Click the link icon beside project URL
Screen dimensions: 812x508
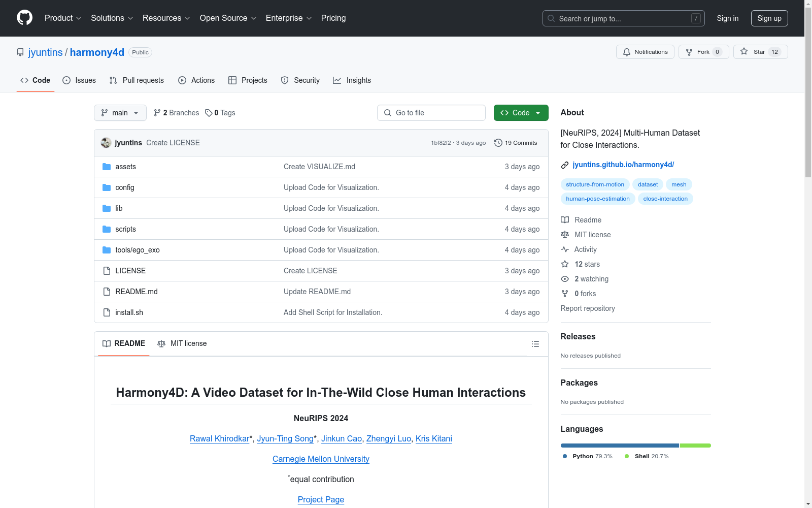tap(565, 165)
